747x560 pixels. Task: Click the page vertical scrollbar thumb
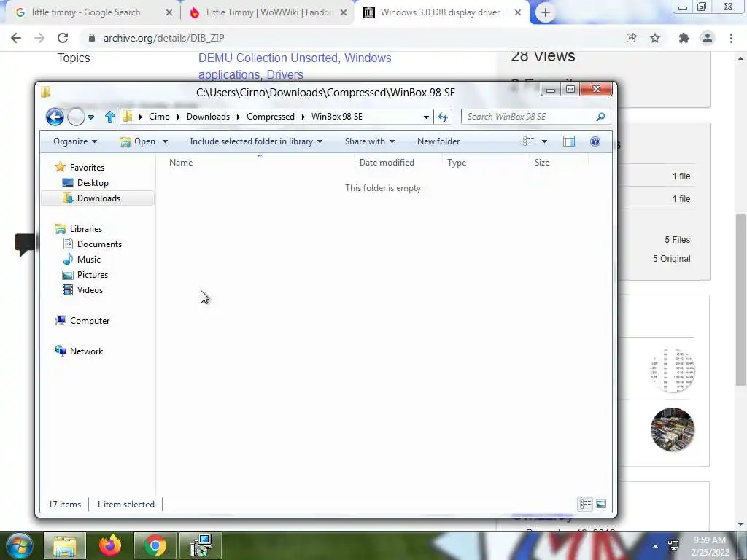tap(740, 300)
